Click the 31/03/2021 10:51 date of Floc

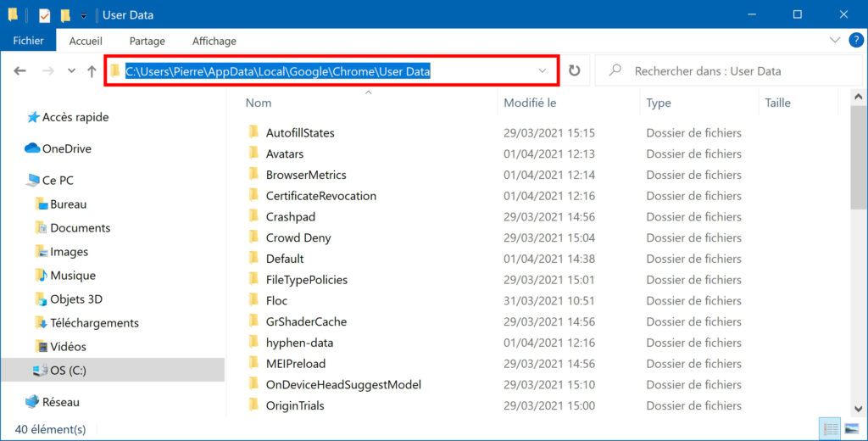549,301
